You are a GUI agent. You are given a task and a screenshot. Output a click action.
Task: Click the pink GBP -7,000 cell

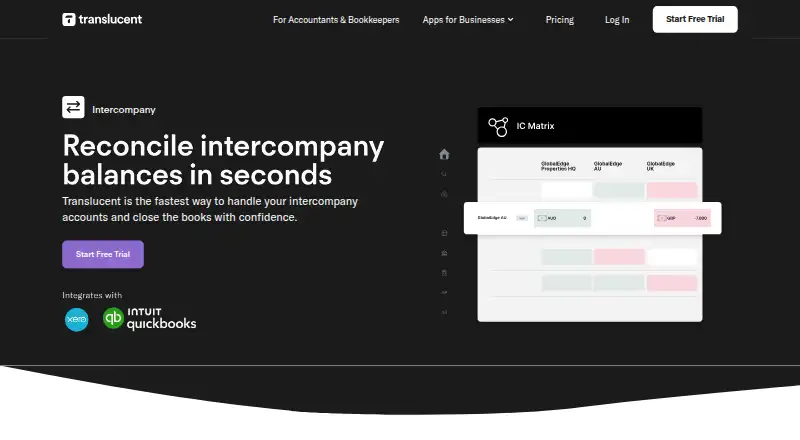click(x=682, y=218)
